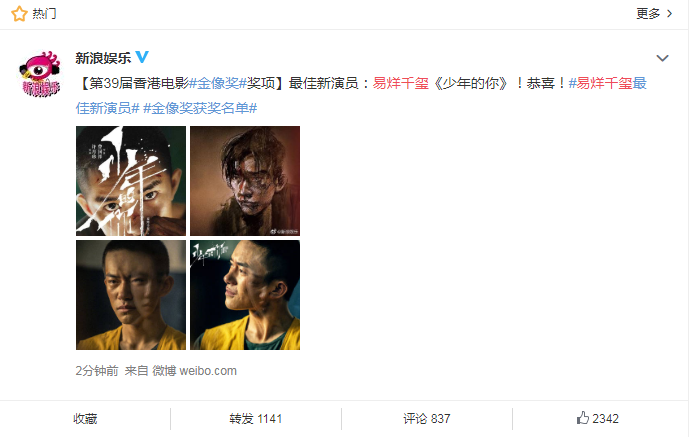
Task: Click 转发 1141 to repost
Action: tap(255, 419)
